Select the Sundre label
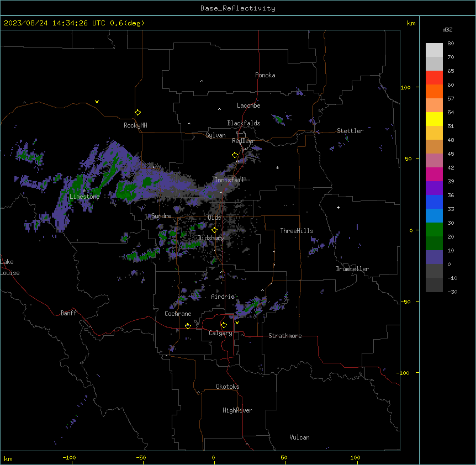This screenshot has height=465, width=476. click(x=161, y=216)
